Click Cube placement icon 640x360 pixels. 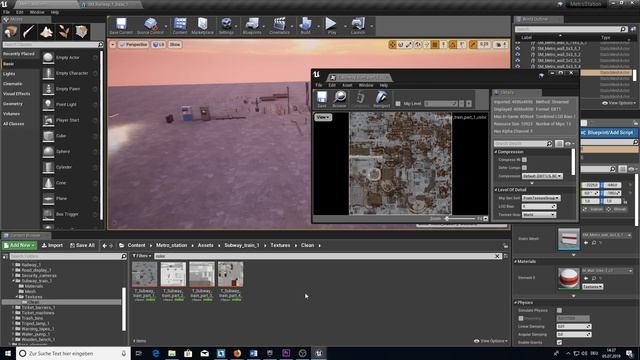click(48, 136)
